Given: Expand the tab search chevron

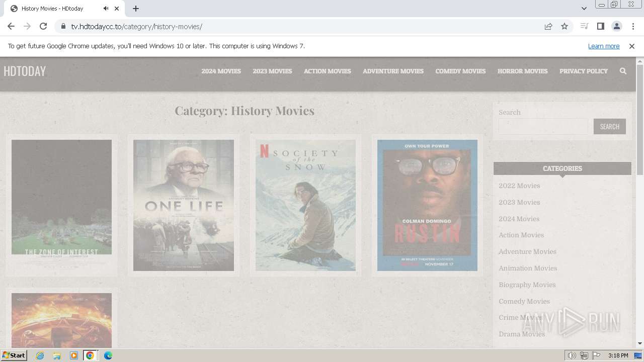Looking at the screenshot, I should (584, 9).
